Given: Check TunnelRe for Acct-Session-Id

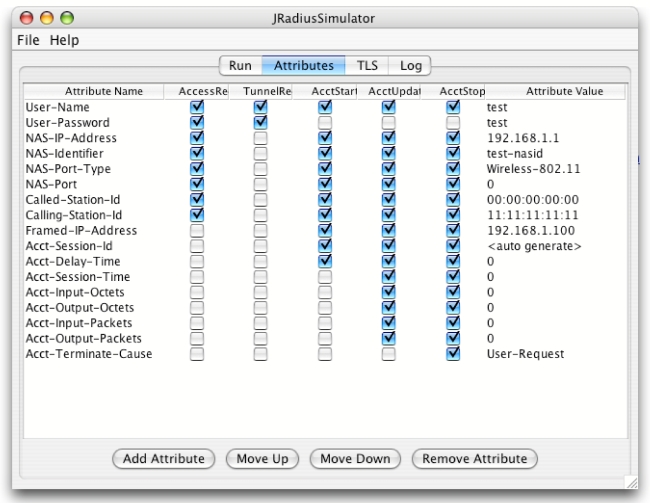Looking at the screenshot, I should [x=260, y=246].
